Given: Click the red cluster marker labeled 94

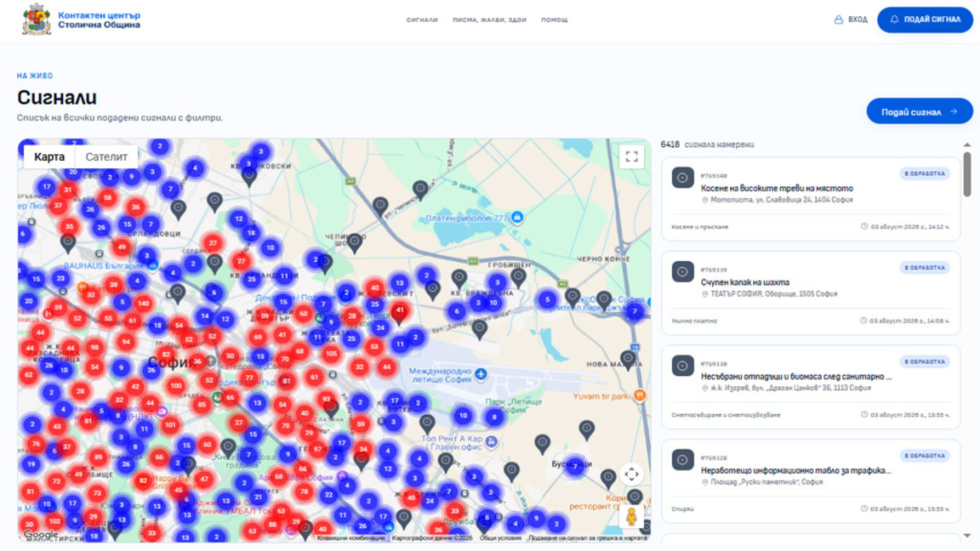Looking at the screenshot, I should [x=126, y=342].
